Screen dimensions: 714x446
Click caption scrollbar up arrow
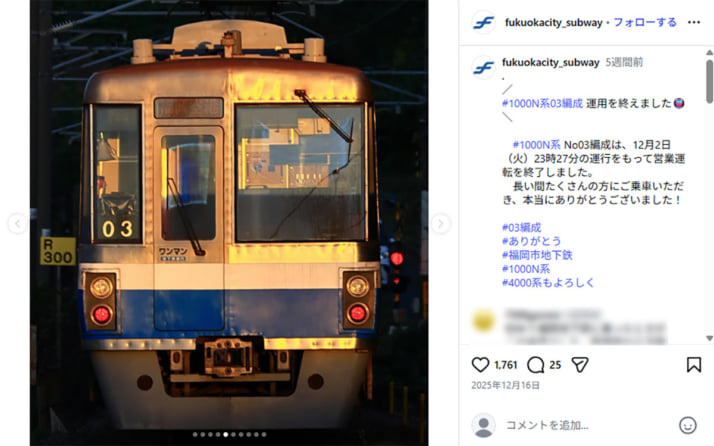click(x=709, y=52)
